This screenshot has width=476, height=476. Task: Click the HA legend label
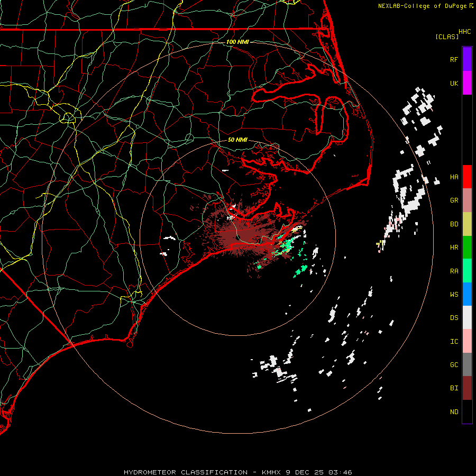[454, 177]
